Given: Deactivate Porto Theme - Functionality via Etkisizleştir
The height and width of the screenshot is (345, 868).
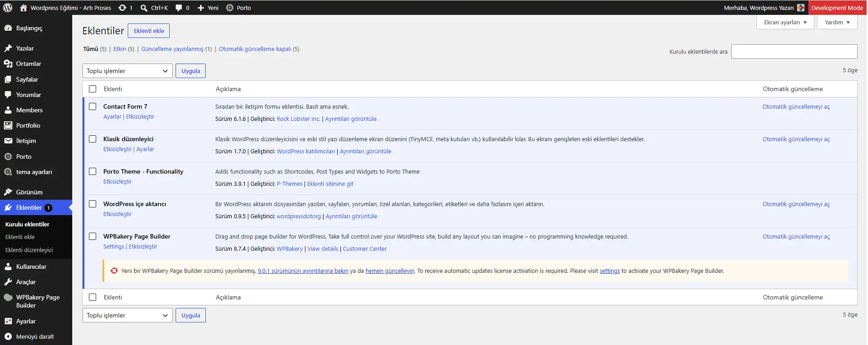Looking at the screenshot, I should pos(117,181).
